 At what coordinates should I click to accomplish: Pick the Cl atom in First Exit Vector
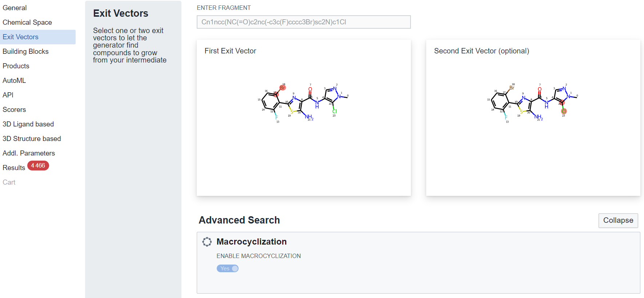335,111
